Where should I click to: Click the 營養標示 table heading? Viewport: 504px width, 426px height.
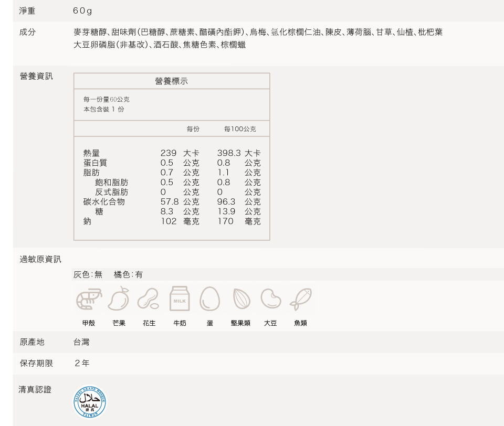click(171, 81)
